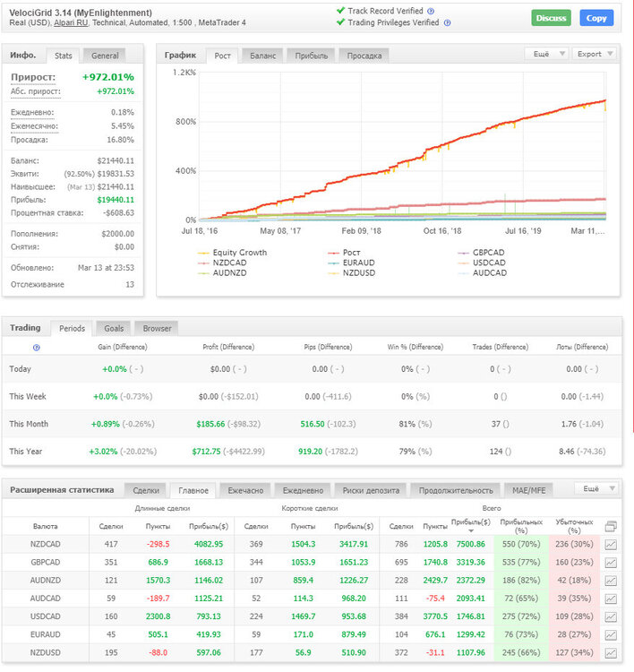The image size is (634, 672).
Task: Click the Ежедневно label in Инфо
Action: pyautogui.click(x=32, y=112)
